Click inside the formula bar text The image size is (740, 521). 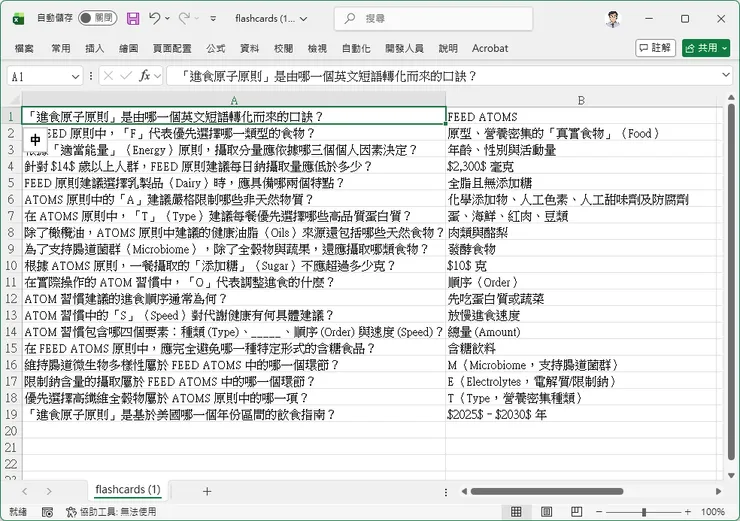pyautogui.click(x=443, y=76)
